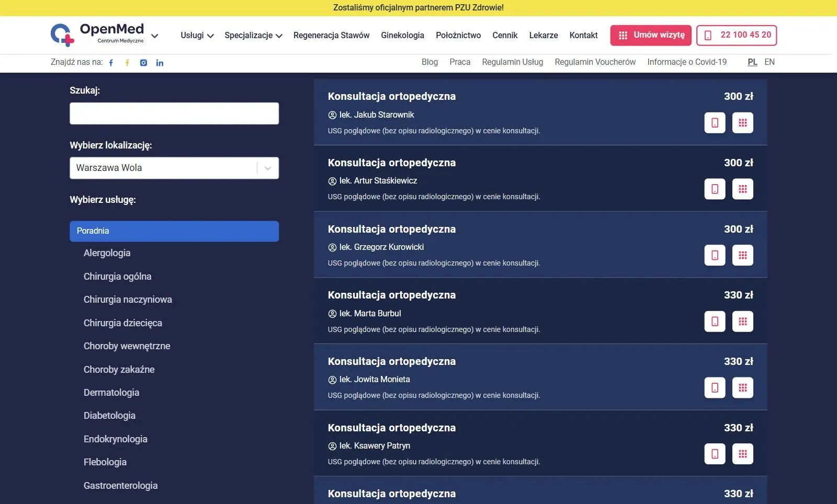Screen dimensions: 837x504
Task: Click phone icon for lek. Ksawery Patryn
Action: [715, 454]
